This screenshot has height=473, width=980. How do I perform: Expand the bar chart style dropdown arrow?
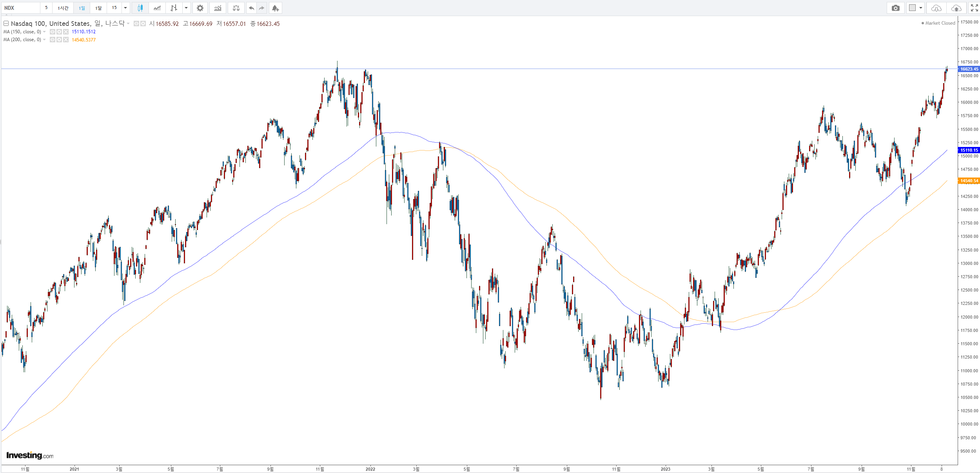(186, 8)
